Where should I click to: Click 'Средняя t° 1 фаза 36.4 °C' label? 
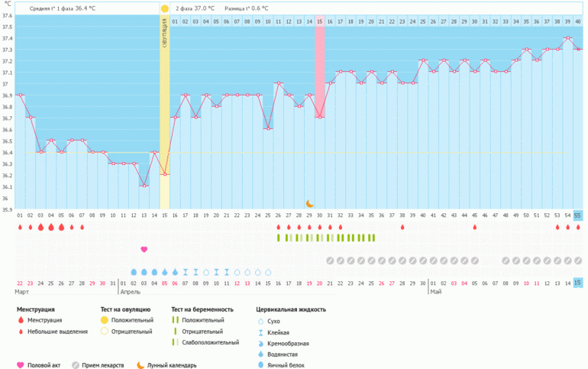click(x=63, y=8)
